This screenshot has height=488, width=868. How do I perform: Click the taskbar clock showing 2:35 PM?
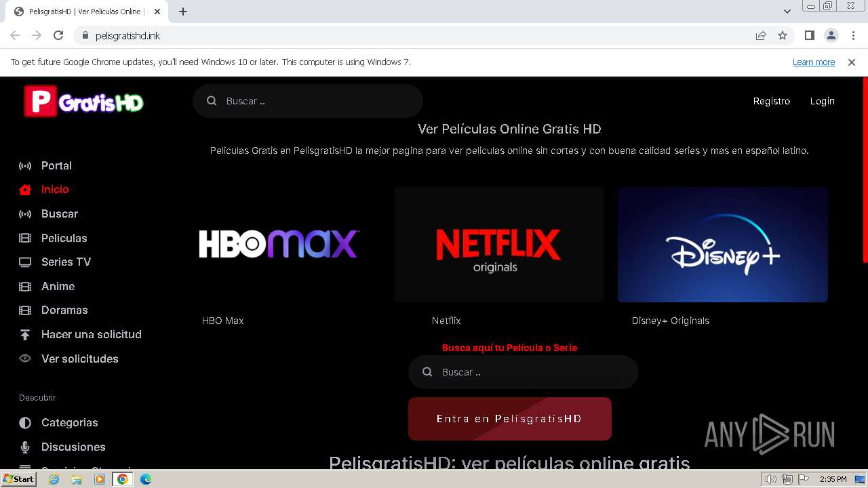(x=833, y=479)
